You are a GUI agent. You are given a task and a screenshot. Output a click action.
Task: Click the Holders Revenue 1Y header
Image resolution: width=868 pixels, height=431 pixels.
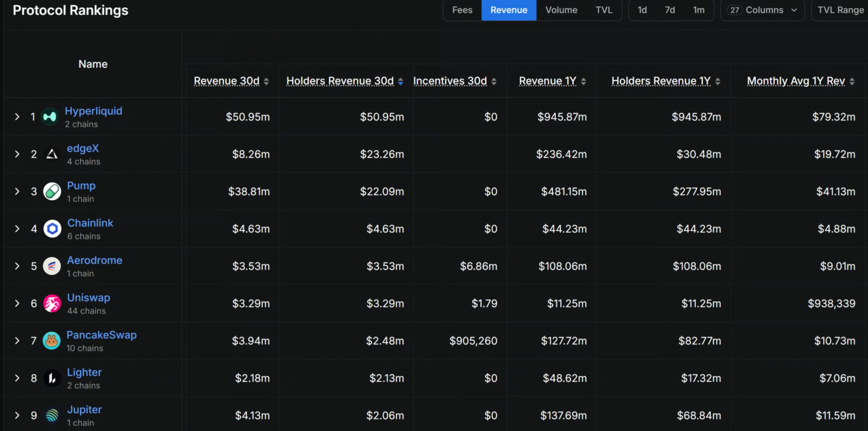tap(661, 81)
